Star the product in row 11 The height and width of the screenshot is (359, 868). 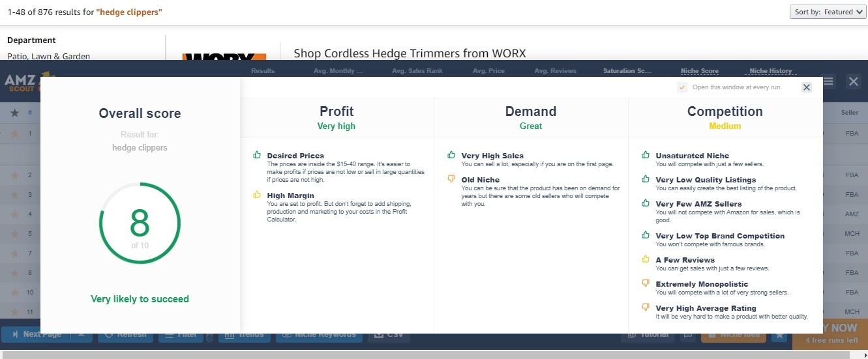[x=14, y=312]
